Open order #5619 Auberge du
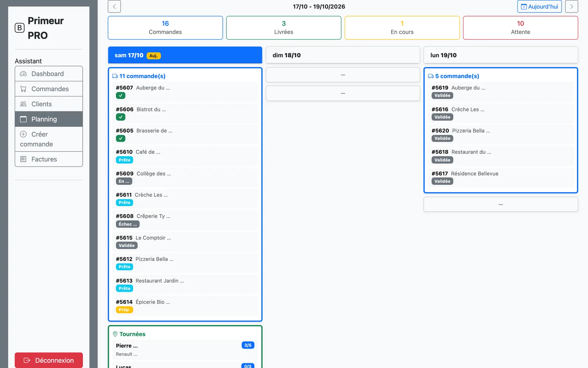 (x=501, y=92)
